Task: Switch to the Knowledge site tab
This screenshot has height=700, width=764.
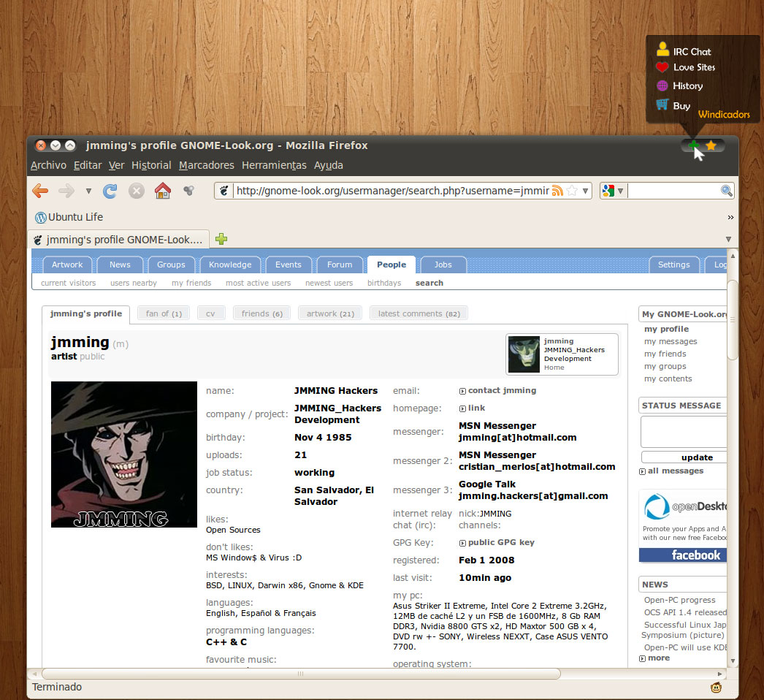Action: pyautogui.click(x=230, y=265)
